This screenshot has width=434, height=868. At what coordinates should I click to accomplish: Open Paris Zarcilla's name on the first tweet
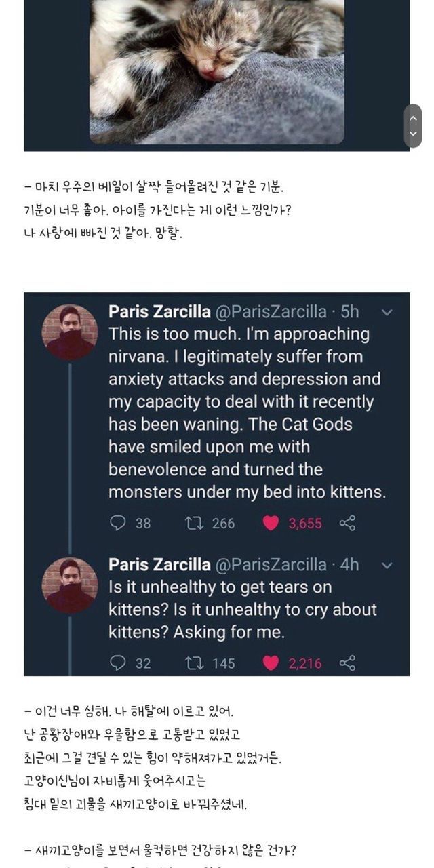tap(159, 312)
